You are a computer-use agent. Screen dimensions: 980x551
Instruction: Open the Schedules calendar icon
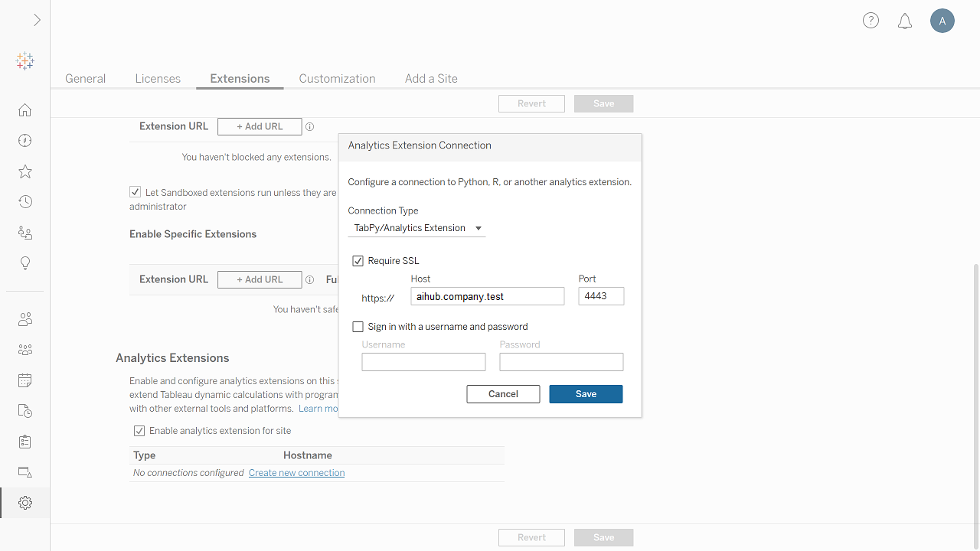[25, 380]
